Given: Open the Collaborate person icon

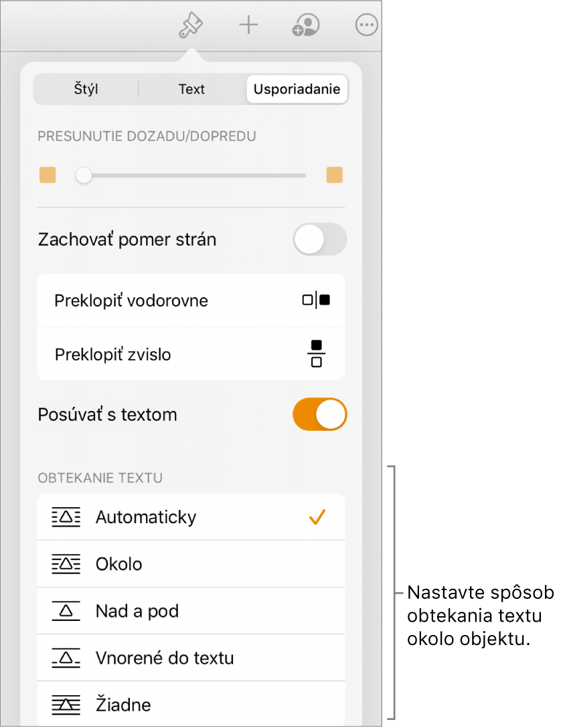Looking at the screenshot, I should pos(306,26).
